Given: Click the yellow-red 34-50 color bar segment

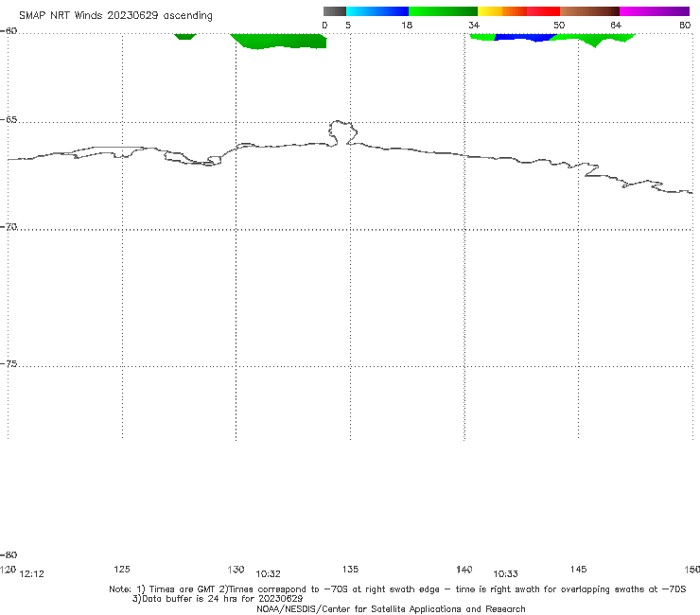Looking at the screenshot, I should (518, 11).
